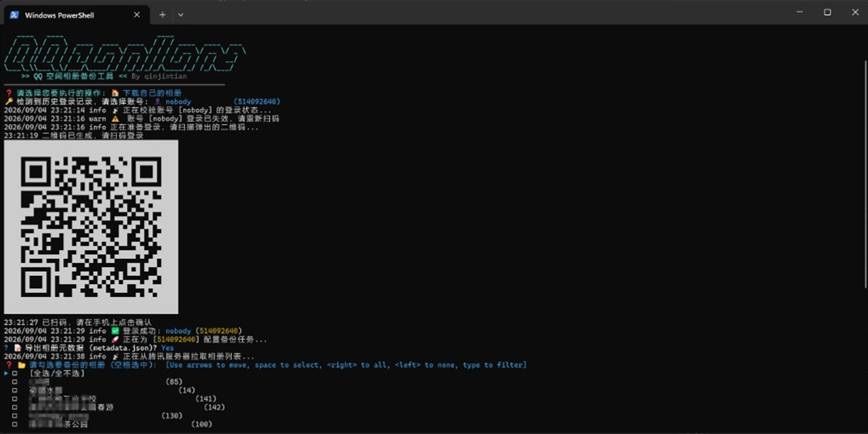Open the new-tab profile dropdown
Image resolution: width=868 pixels, height=434 pixels.
[x=180, y=14]
